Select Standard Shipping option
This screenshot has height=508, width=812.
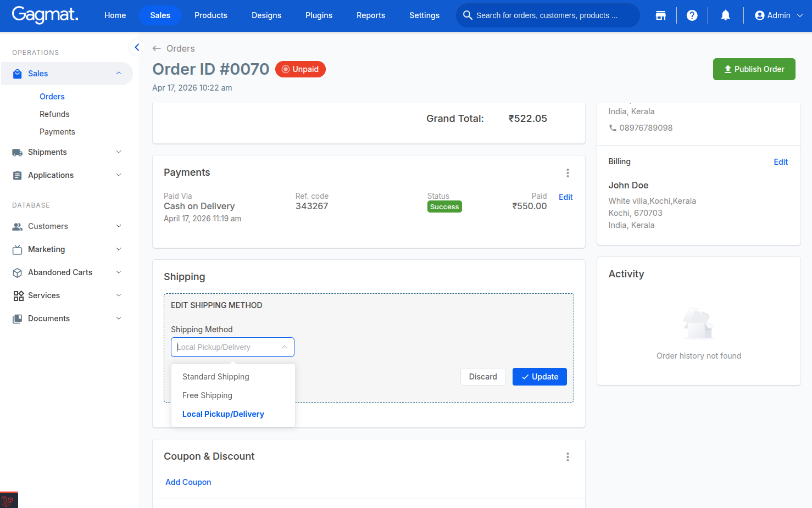tap(233, 377)
